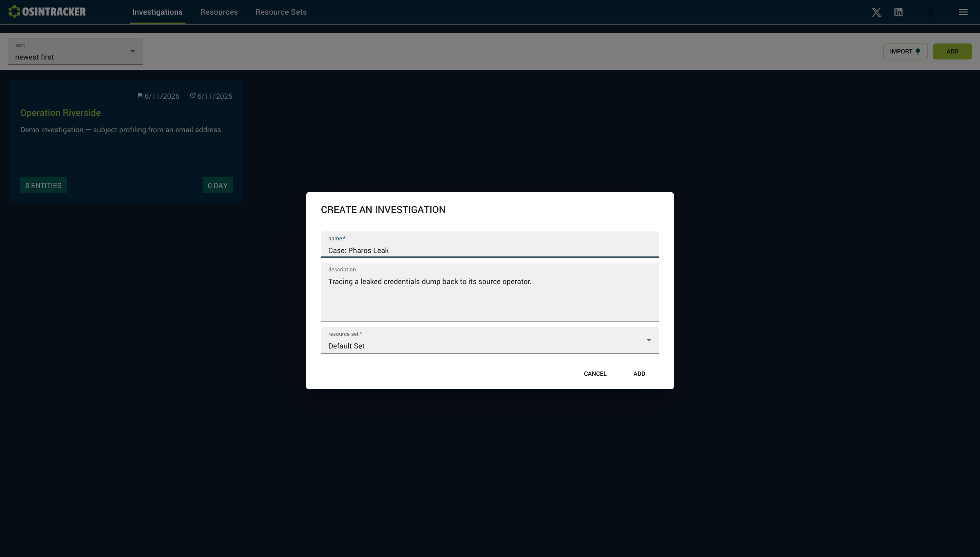
Task: Switch to the Resource Sets tab
Action: pyautogui.click(x=281, y=12)
